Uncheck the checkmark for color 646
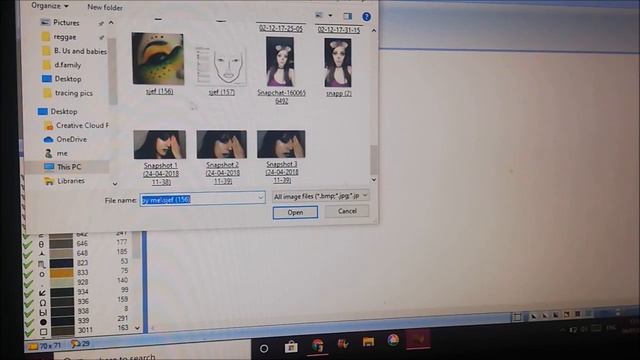Image resolution: width=640 pixels, height=360 pixels. coord(28,245)
